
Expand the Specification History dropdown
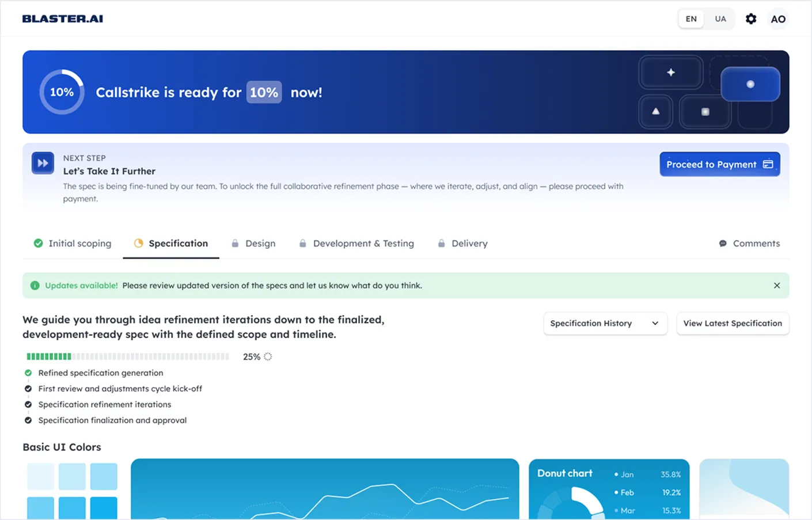(605, 324)
